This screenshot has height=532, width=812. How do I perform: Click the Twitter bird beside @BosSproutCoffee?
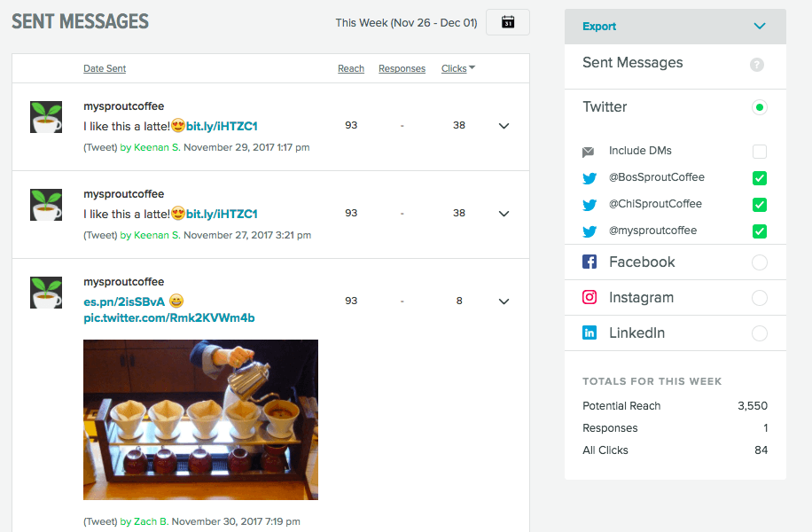[589, 178]
